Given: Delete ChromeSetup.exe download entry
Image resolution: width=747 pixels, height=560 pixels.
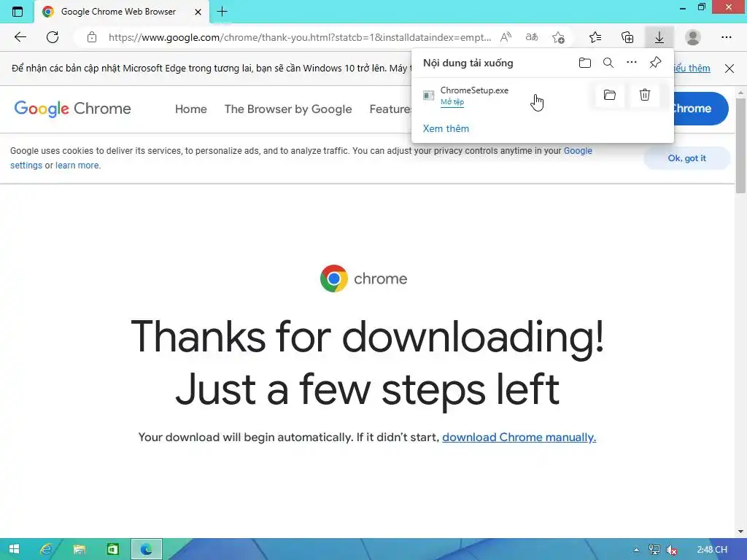Looking at the screenshot, I should pyautogui.click(x=645, y=95).
